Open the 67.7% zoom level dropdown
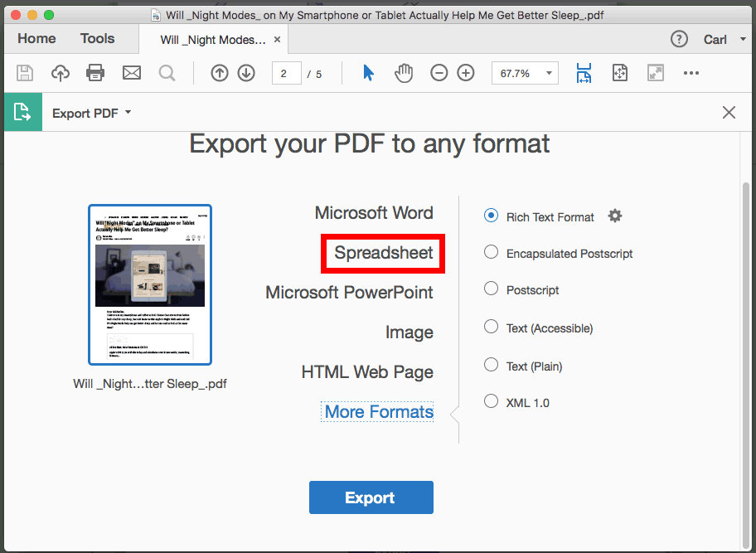756x553 pixels. pyautogui.click(x=549, y=73)
